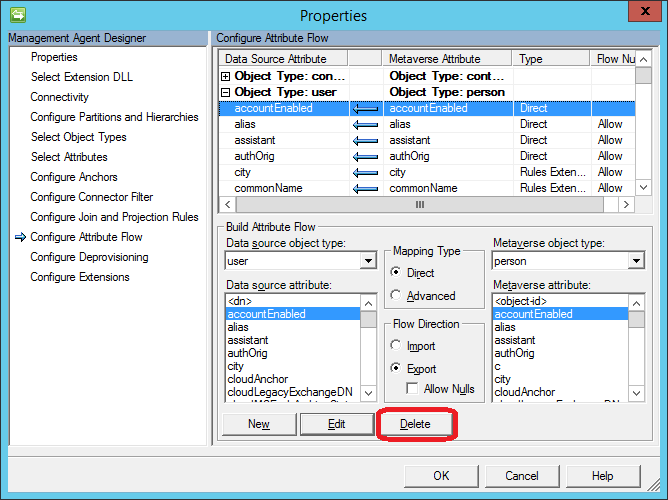The image size is (668, 500).
Task: Expand the Object Type: contact group row
Action: click(x=225, y=76)
